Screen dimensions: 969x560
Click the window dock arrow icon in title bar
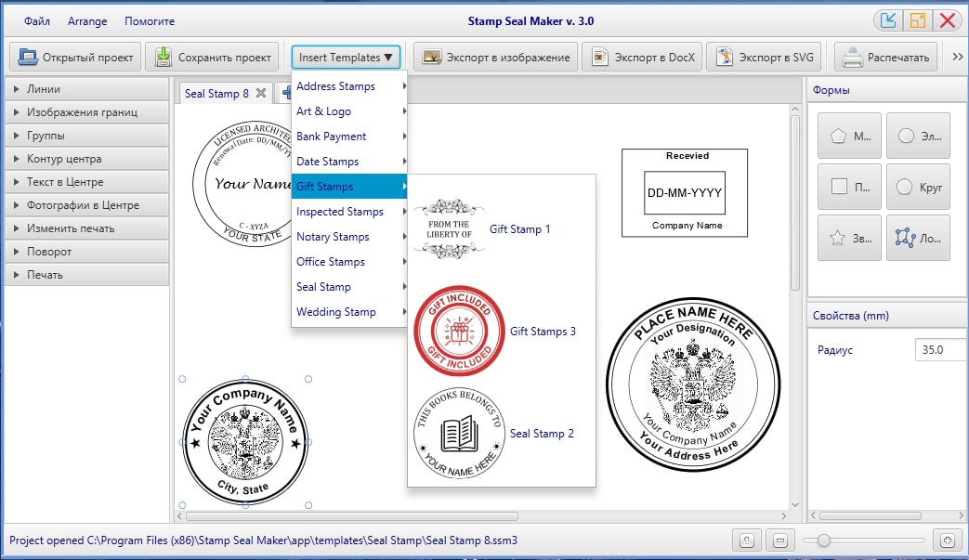[x=888, y=20]
